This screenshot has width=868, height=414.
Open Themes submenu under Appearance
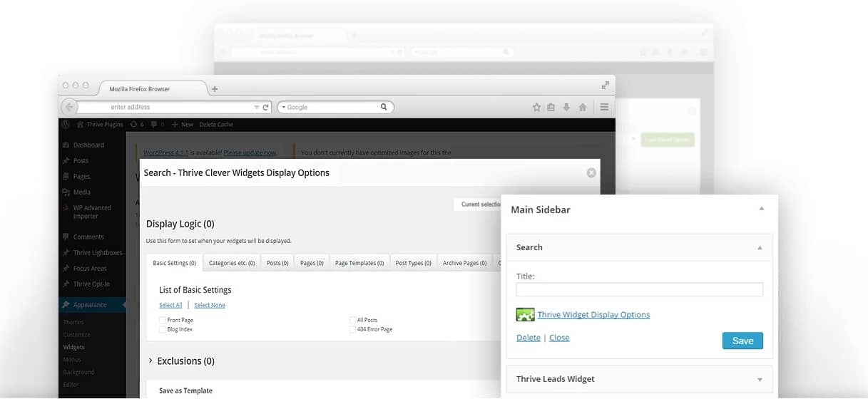(x=73, y=322)
